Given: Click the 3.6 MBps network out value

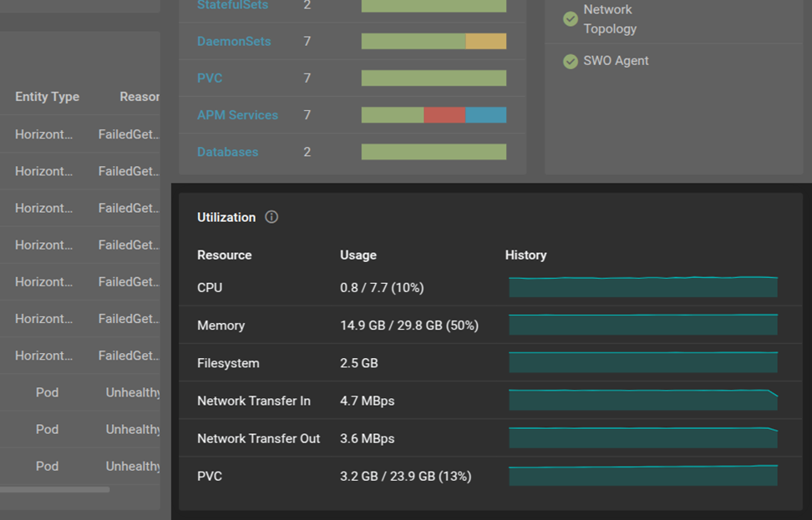Looking at the screenshot, I should tap(368, 439).
